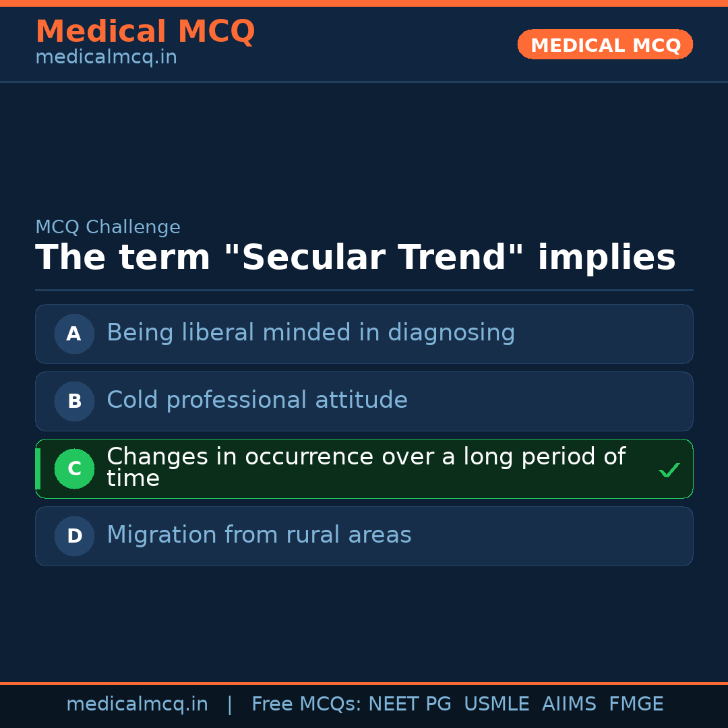Image resolution: width=728 pixels, height=728 pixels.
Task: Click the letter D circle badge
Action: (x=74, y=536)
